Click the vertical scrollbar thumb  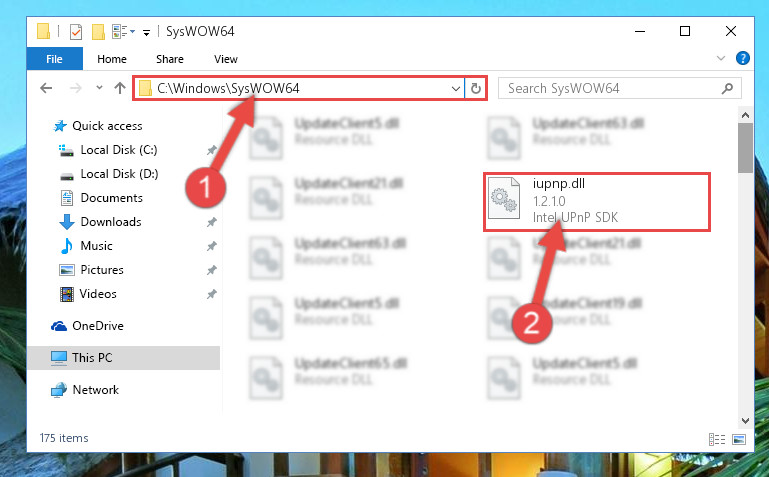pyautogui.click(x=745, y=148)
